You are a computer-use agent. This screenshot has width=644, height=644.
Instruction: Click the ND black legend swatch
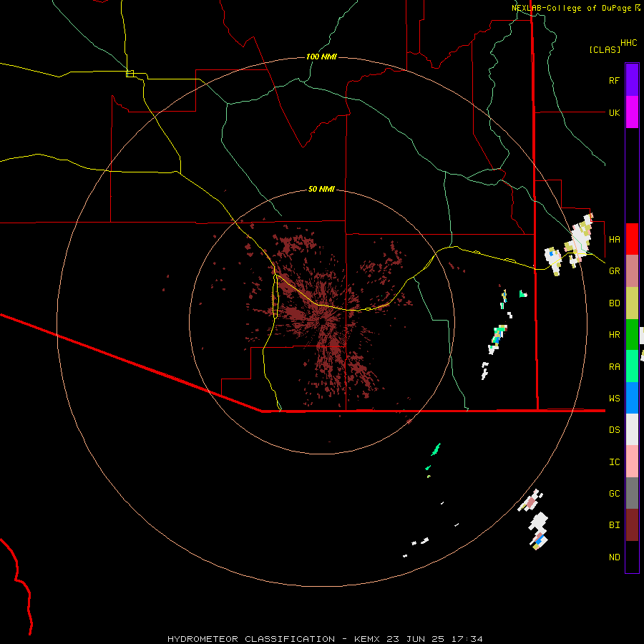pyautogui.click(x=632, y=557)
